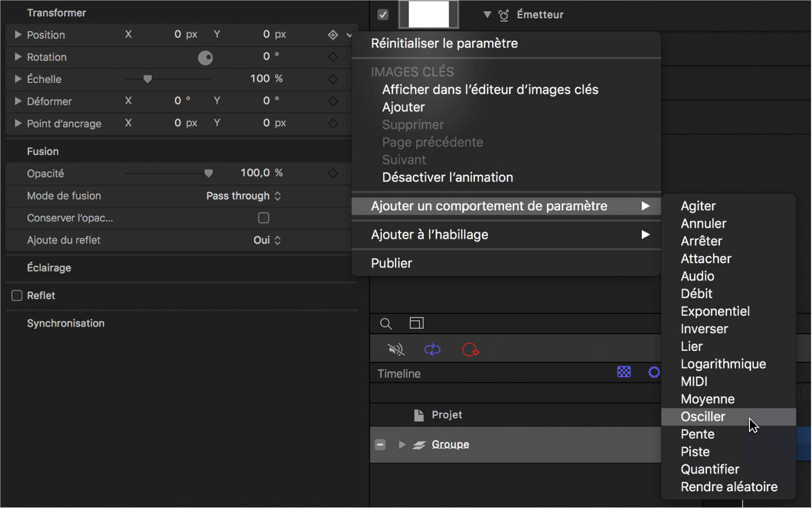The image size is (812, 508).
Task: Click the blue checkerboard icon beside Timeline
Action: click(x=624, y=372)
